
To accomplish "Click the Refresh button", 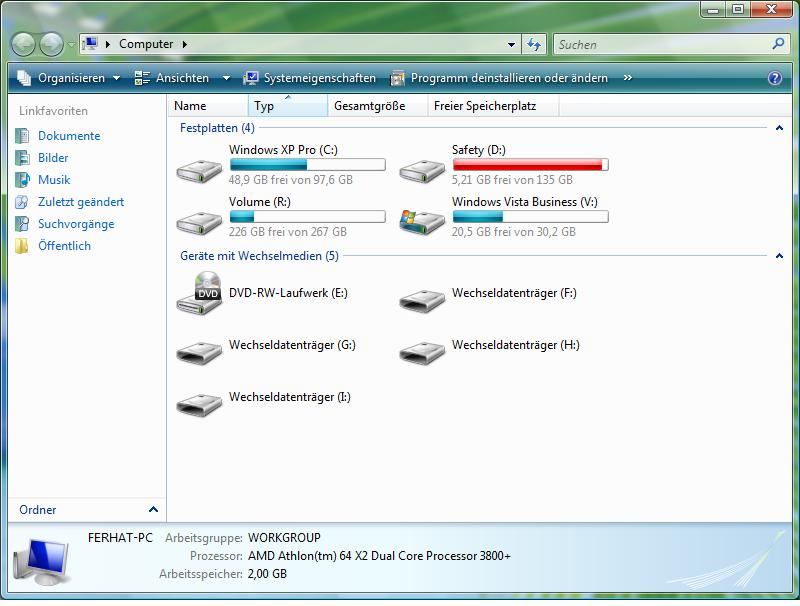I will (x=534, y=45).
